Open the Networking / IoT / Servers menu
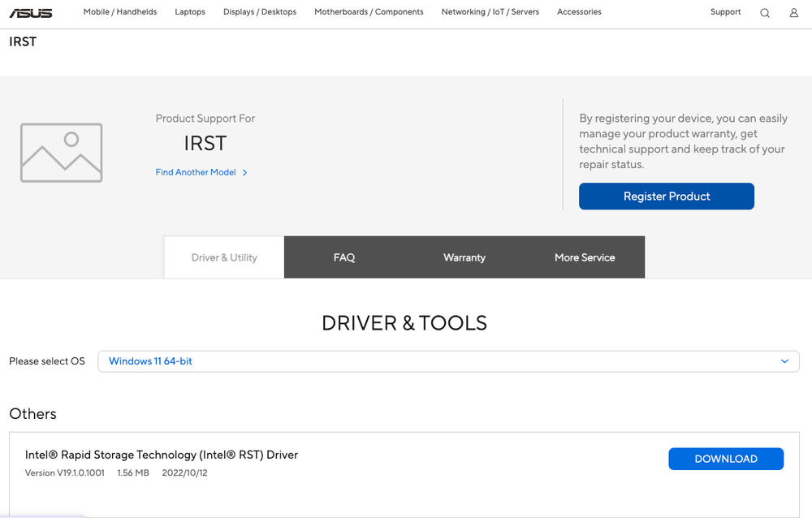Viewport: 812px width, 518px height. click(490, 12)
